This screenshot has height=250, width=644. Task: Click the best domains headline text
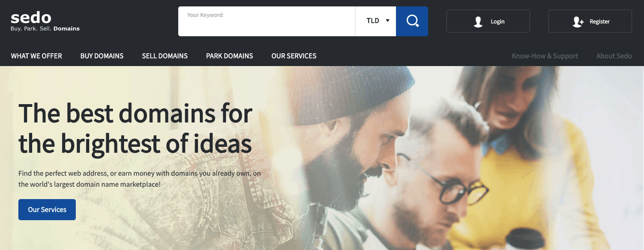point(136,128)
